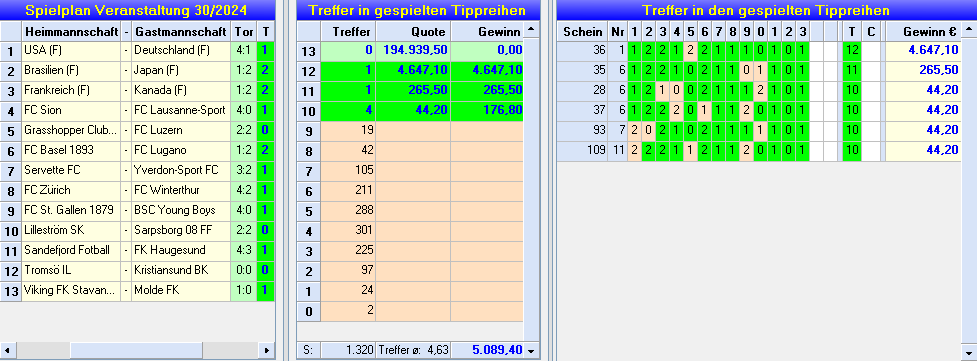Select Servette FC home team
The width and height of the screenshot is (977, 361).
coord(71,170)
